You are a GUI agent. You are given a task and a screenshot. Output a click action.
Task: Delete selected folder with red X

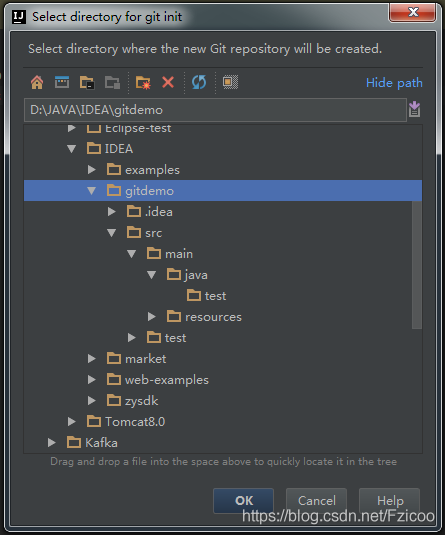(168, 83)
